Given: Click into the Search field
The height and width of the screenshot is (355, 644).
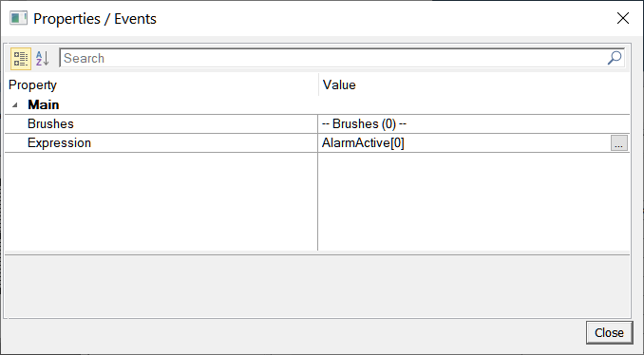Looking at the screenshot, I should pos(332,58).
